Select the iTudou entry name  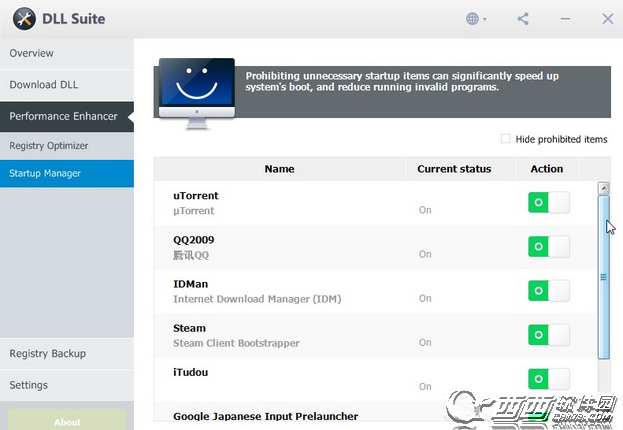pos(190,372)
